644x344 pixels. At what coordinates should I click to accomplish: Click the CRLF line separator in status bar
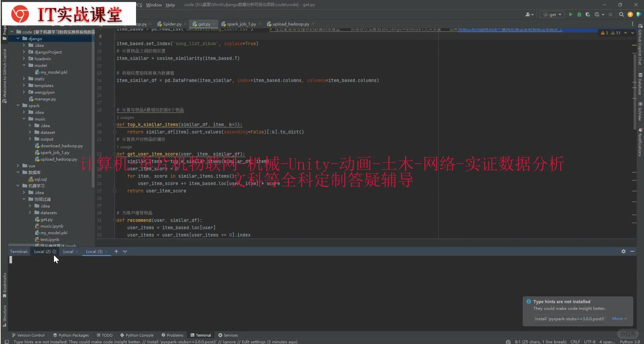pyautogui.click(x=575, y=342)
